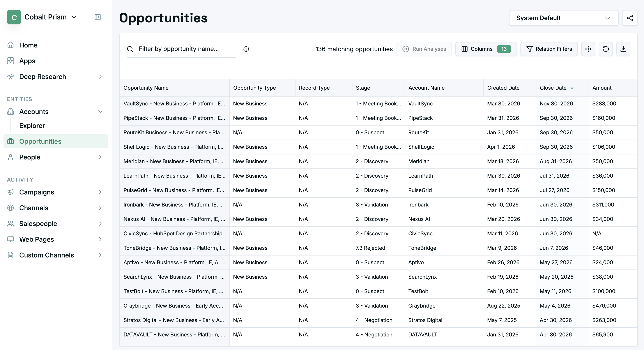
Task: Select Opportunities in the sidebar
Action: click(56, 141)
